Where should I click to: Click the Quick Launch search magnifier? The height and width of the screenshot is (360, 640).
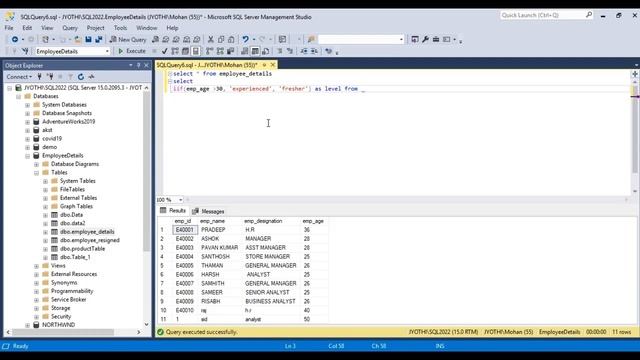589,15
